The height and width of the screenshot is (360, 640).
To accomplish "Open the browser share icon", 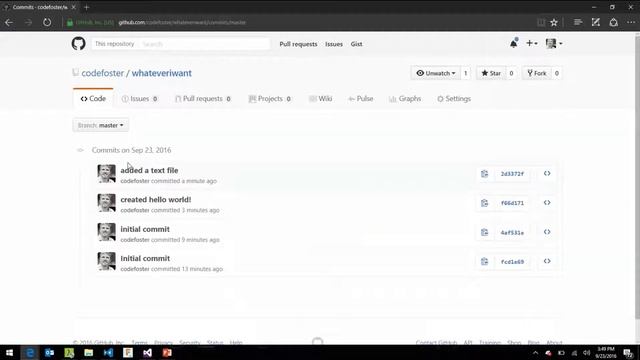I will pyautogui.click(x=613, y=22).
